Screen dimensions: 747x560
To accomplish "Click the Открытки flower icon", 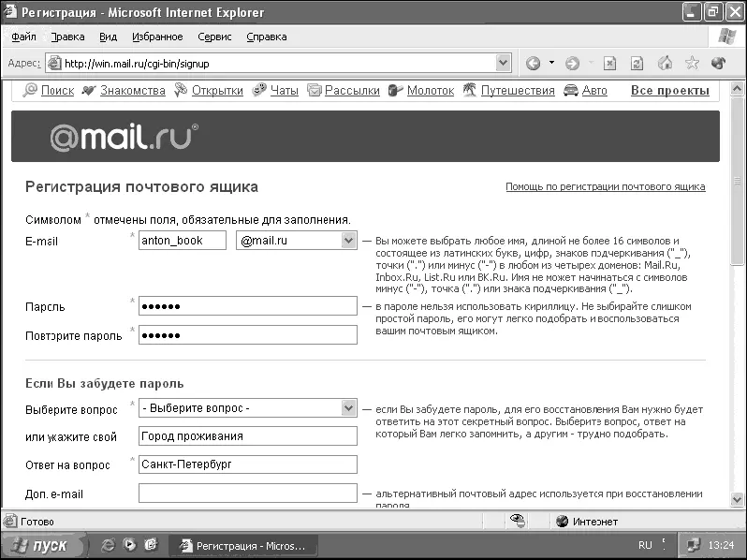I will (181, 90).
